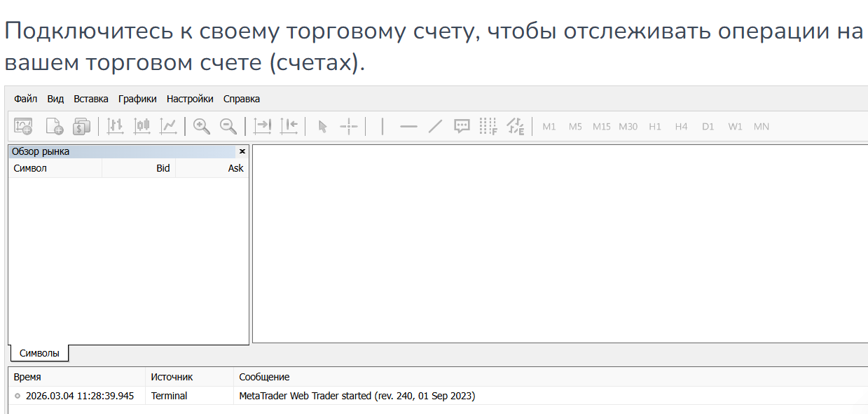Expand the Вставка menu
The width and height of the screenshot is (868, 414).
tap(91, 99)
